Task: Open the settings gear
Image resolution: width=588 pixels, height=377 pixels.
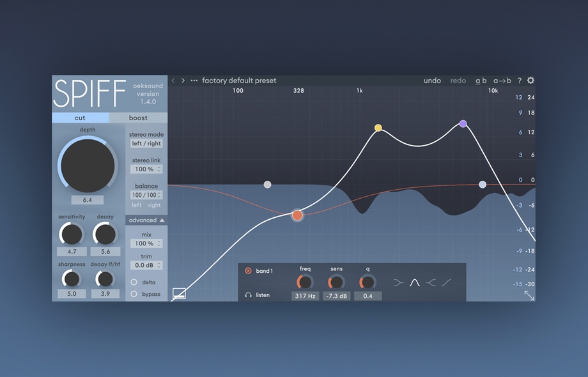Action: click(530, 81)
